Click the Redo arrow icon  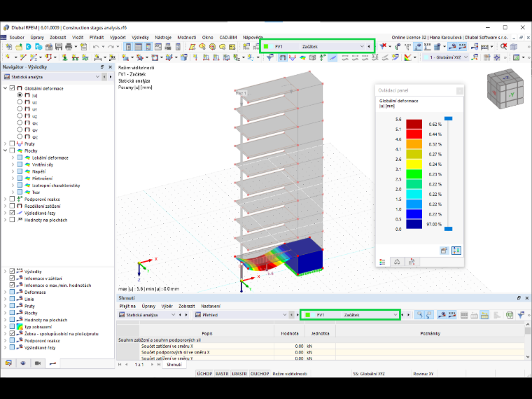pyautogui.click(x=111, y=46)
